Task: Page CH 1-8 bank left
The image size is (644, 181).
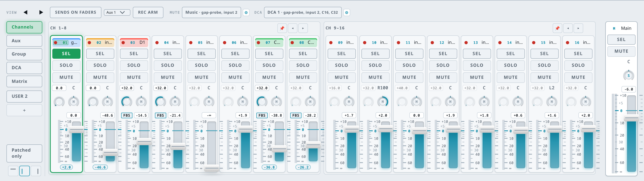Action: 292,28
